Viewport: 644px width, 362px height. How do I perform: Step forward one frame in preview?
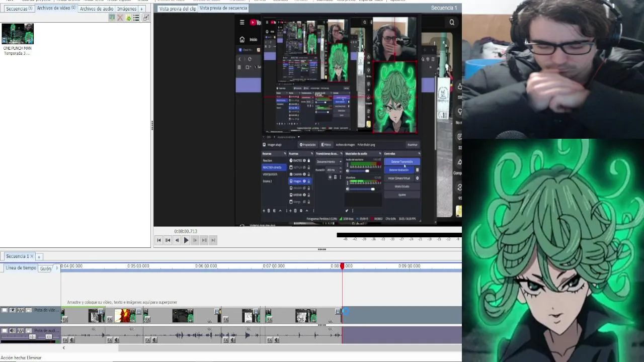(195, 240)
